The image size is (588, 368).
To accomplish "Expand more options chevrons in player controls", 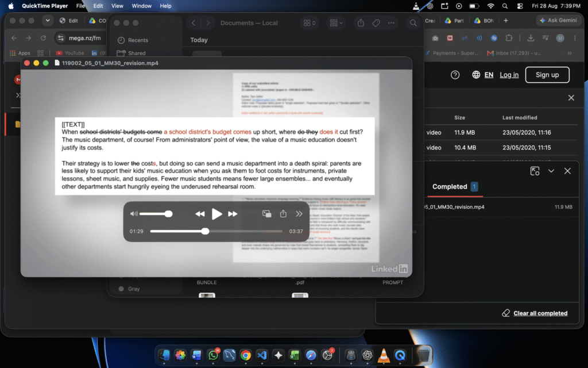I will [x=299, y=214].
